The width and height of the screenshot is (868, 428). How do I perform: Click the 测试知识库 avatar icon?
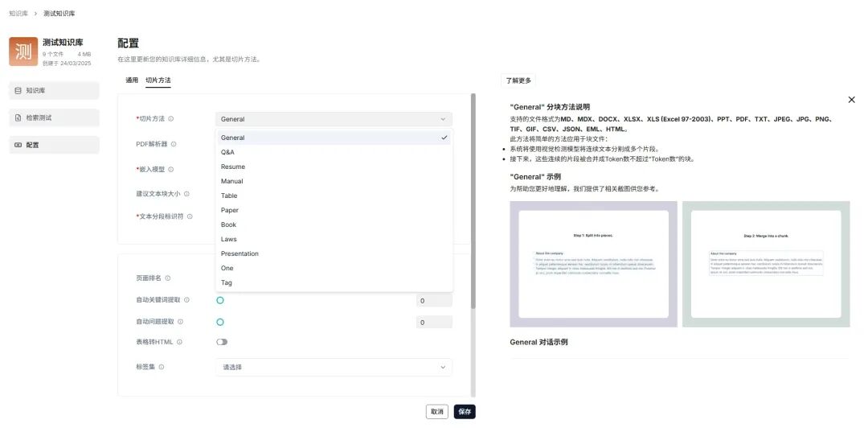(x=23, y=51)
